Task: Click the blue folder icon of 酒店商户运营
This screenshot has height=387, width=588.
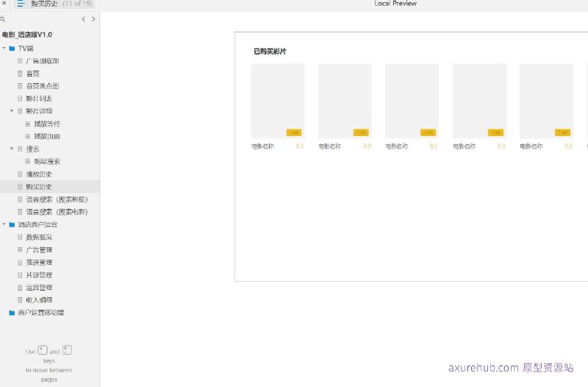Action: tap(12, 224)
